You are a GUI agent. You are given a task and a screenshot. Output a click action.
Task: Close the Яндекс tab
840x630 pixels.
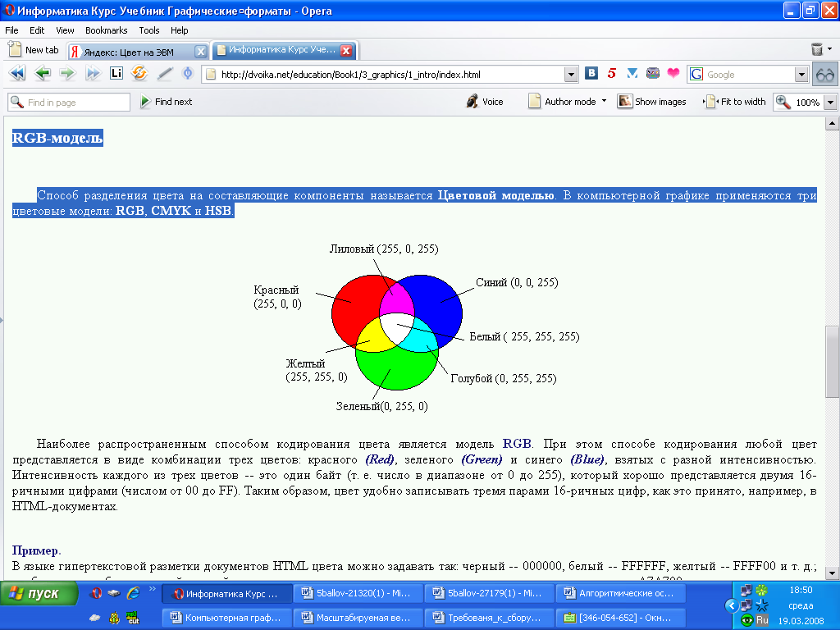click(x=200, y=52)
